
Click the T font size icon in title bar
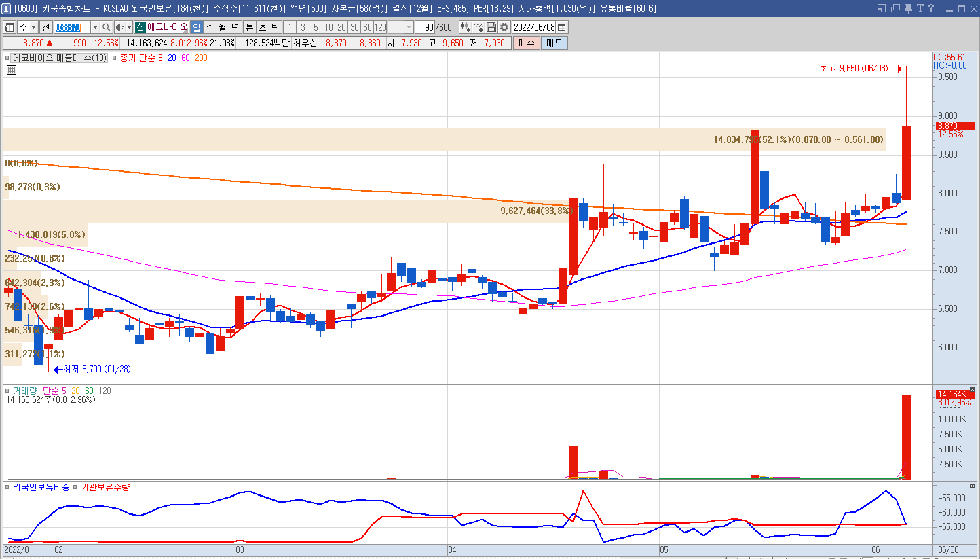[920, 8]
